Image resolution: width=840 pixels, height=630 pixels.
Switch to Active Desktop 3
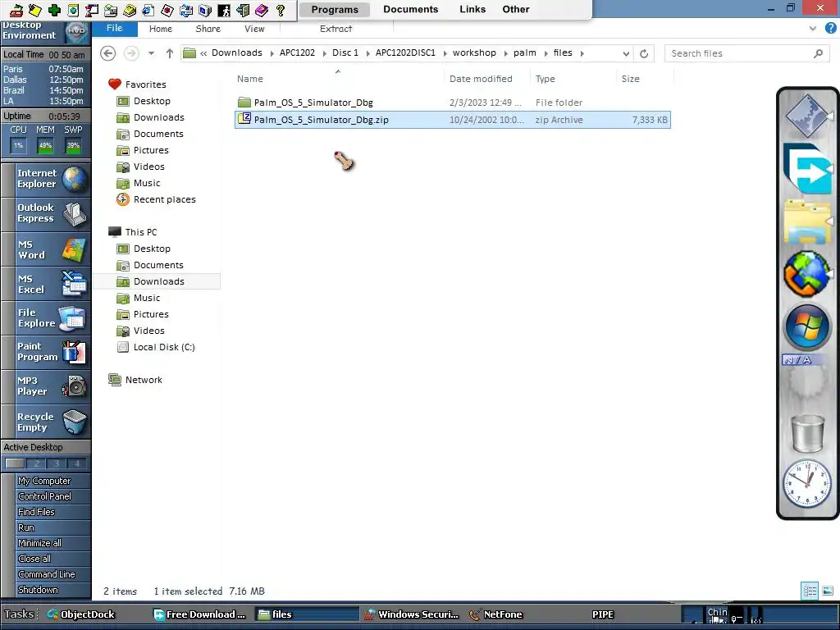(57, 463)
